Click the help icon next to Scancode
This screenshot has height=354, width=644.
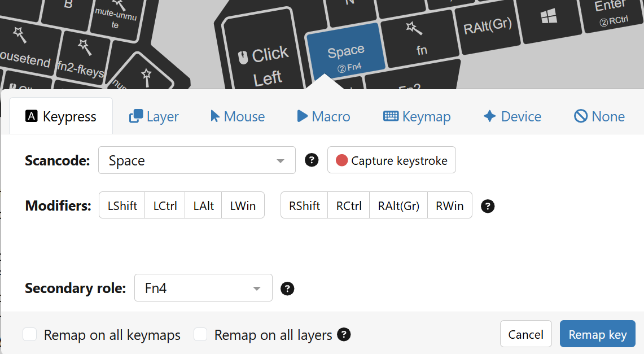click(x=312, y=160)
